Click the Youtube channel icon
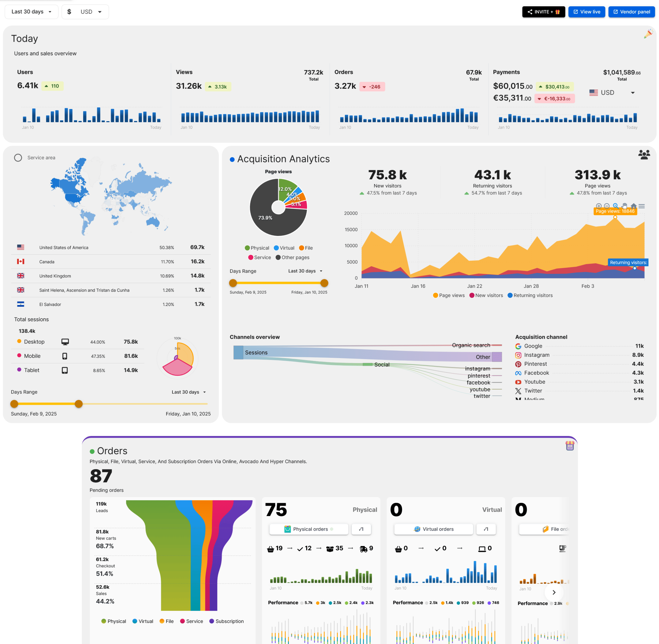The height and width of the screenshot is (644, 659). coord(518,382)
